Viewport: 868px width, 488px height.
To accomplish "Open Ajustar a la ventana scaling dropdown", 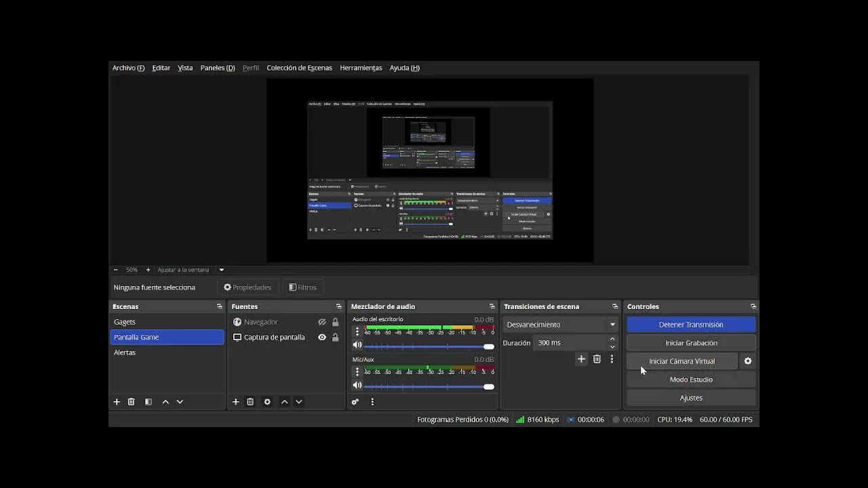I will (x=191, y=270).
